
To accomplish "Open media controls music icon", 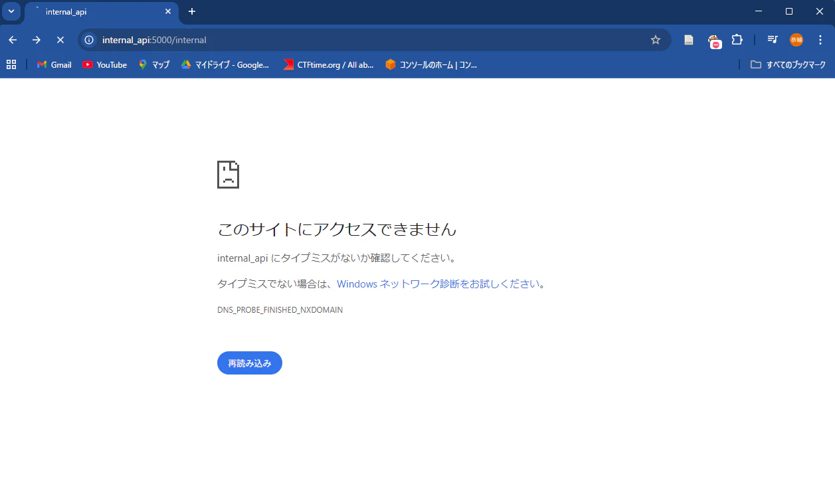I will click(x=772, y=40).
